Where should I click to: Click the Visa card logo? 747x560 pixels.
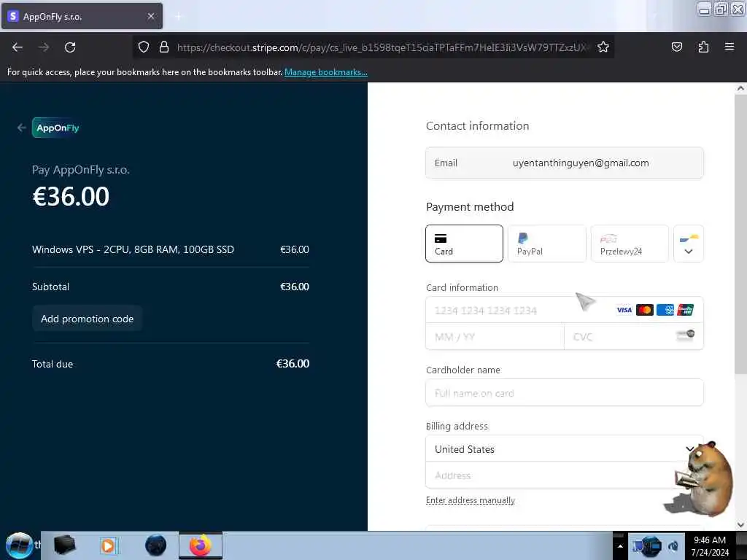[x=624, y=310]
